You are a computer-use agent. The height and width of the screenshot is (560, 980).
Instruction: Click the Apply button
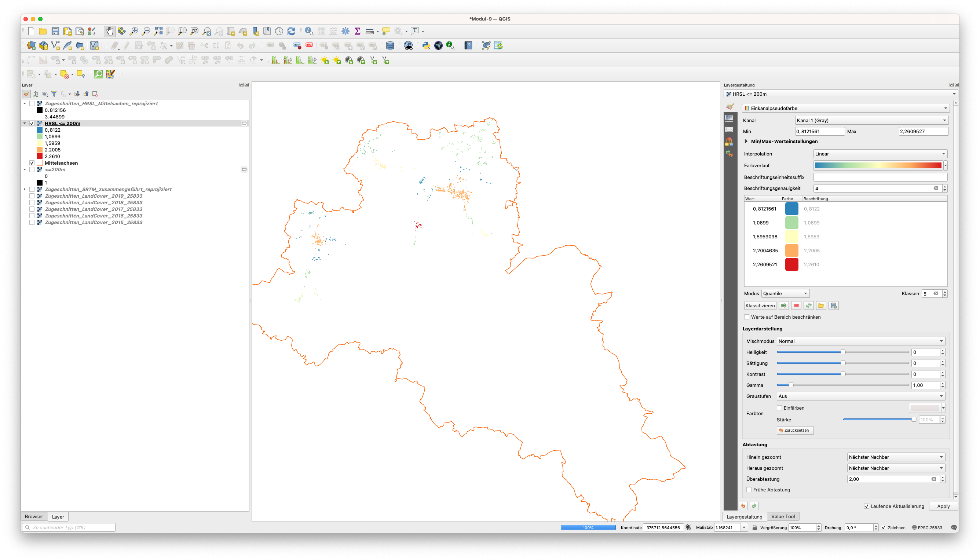tap(941, 505)
